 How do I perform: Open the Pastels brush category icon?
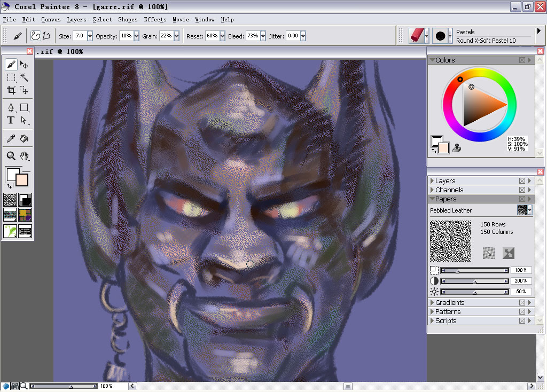coord(417,36)
